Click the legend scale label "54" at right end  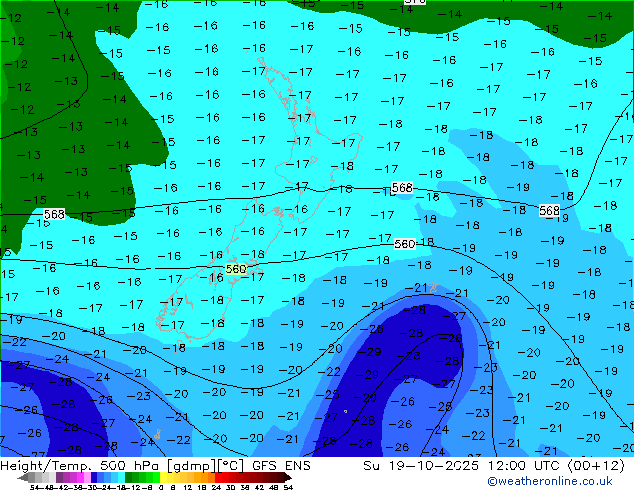pos(287,488)
